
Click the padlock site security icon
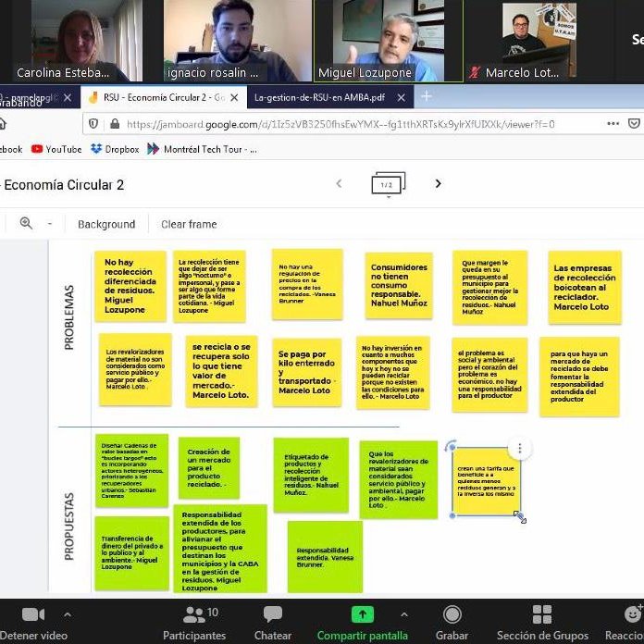[115, 124]
